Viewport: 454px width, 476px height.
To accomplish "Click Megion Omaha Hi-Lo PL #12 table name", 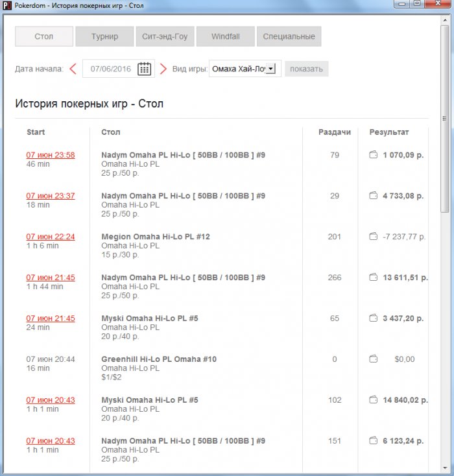I will 156,237.
